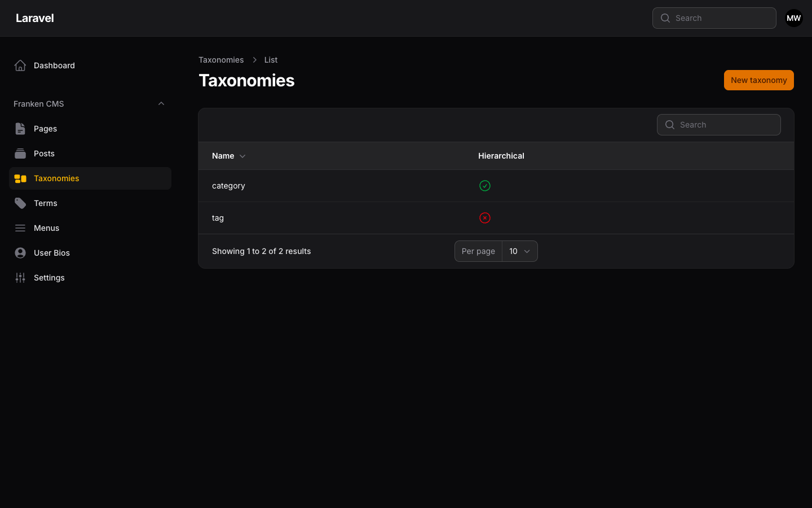Select the Taxonomies grid icon
The image size is (812, 508).
(x=20, y=178)
